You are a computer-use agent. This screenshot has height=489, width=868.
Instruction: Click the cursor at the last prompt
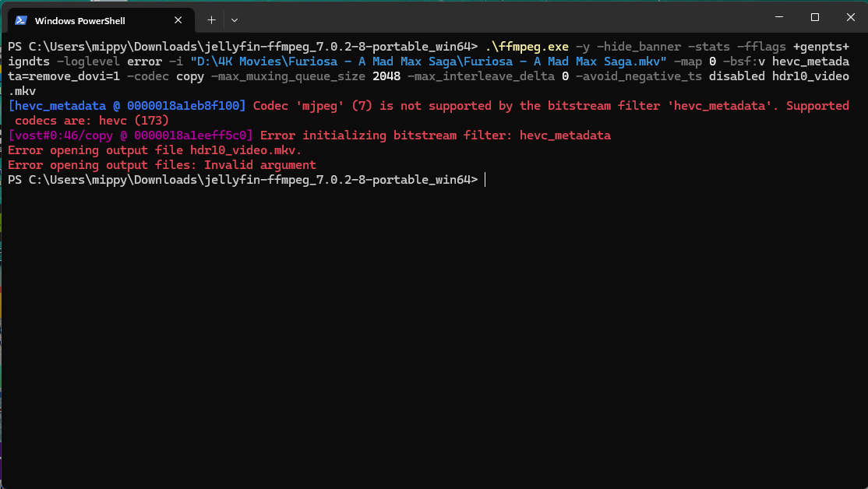tap(485, 180)
